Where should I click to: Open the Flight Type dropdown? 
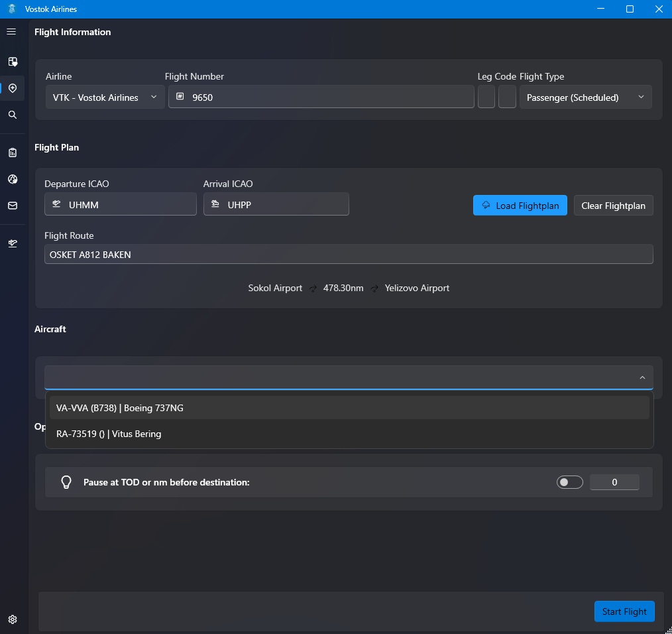point(585,97)
